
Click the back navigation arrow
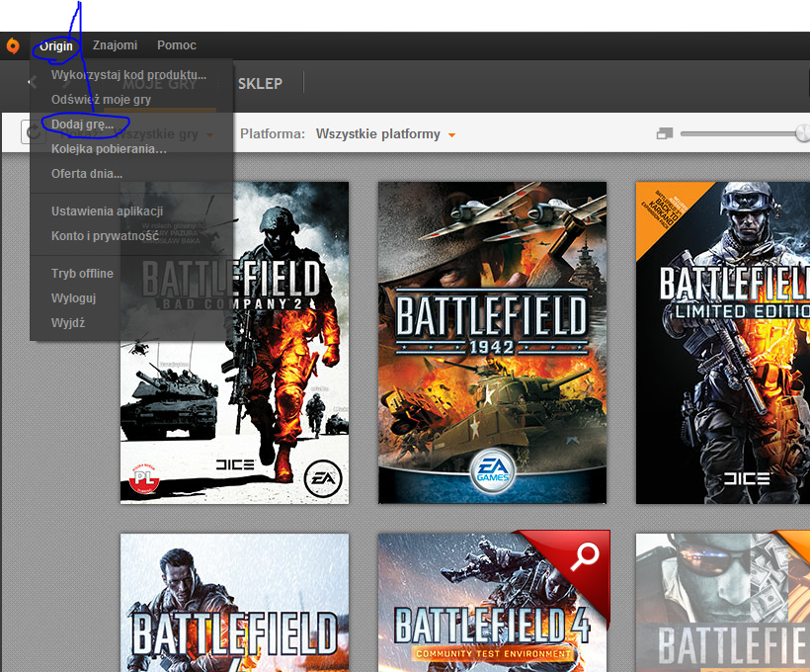pos(33,82)
